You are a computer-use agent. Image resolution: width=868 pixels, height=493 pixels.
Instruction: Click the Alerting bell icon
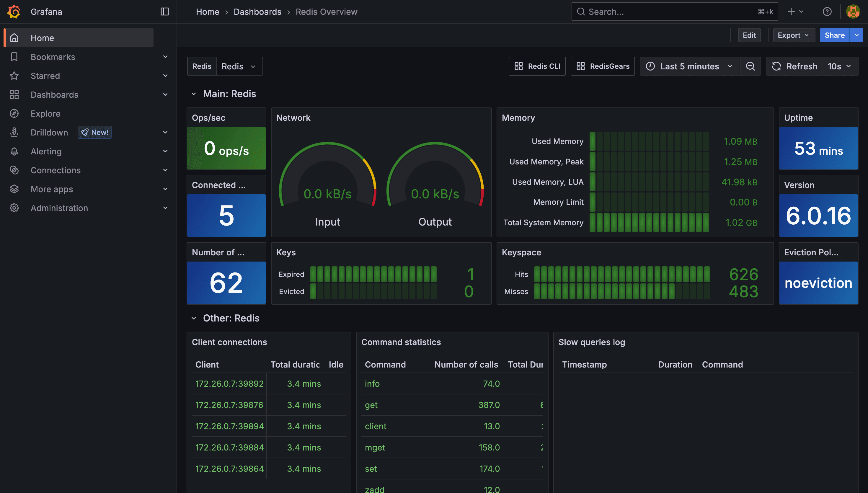(x=14, y=151)
